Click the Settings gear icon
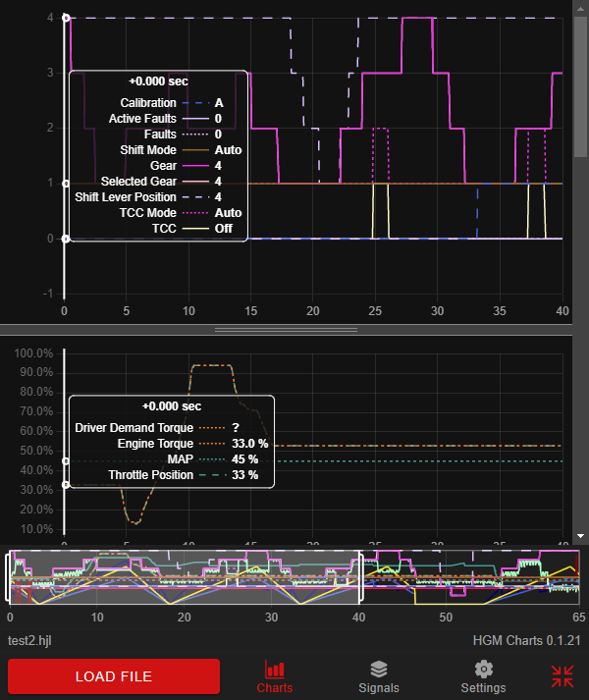589x700 pixels. click(483, 670)
